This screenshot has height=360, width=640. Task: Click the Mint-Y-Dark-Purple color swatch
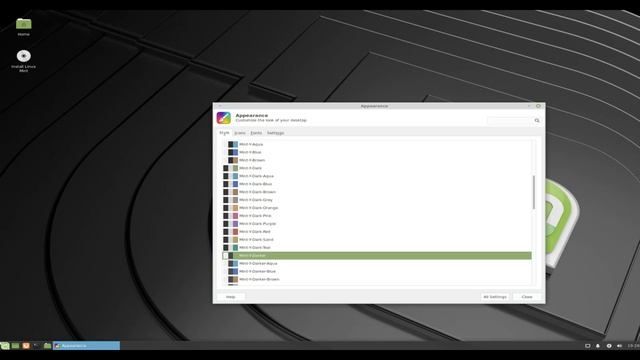[x=231, y=224]
